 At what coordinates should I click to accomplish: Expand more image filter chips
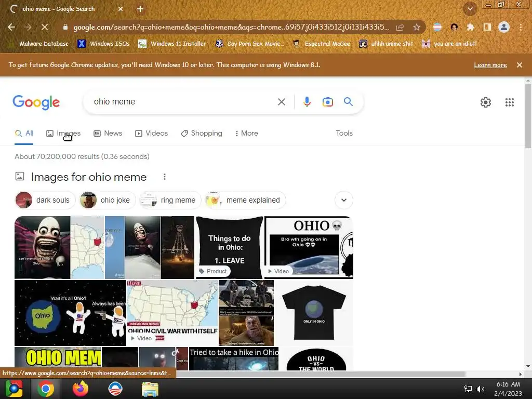pyautogui.click(x=344, y=200)
